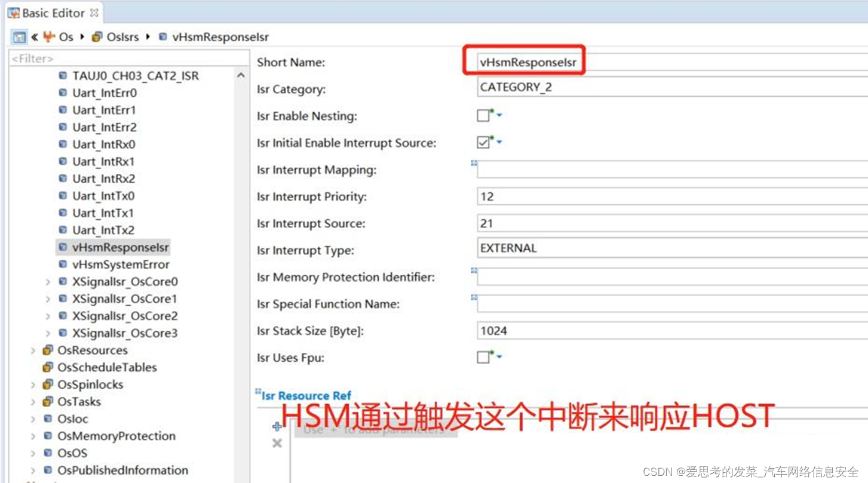This screenshot has height=483, width=868.
Task: Select TAUJ0_CH03_CAT2_ISR in the tree
Action: pyautogui.click(x=136, y=76)
